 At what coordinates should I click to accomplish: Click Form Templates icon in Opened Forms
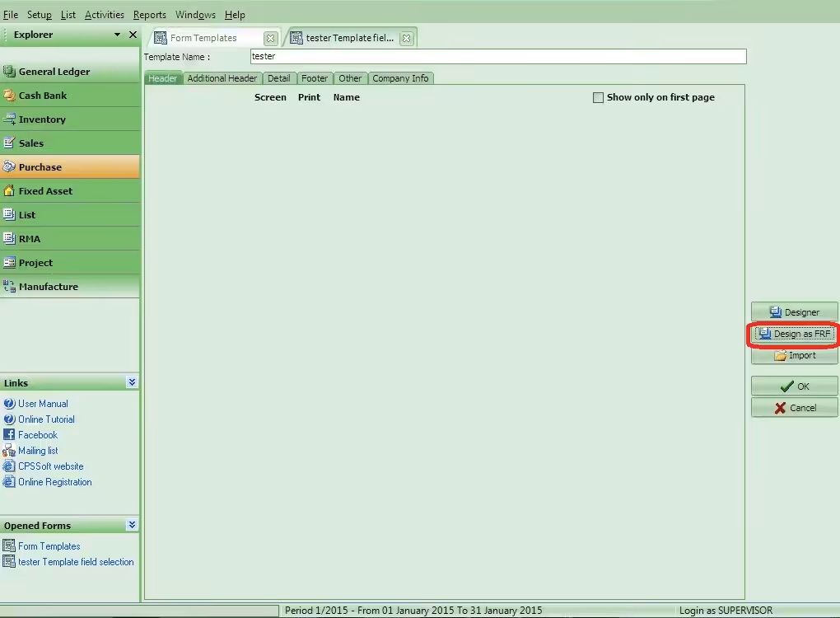point(9,546)
